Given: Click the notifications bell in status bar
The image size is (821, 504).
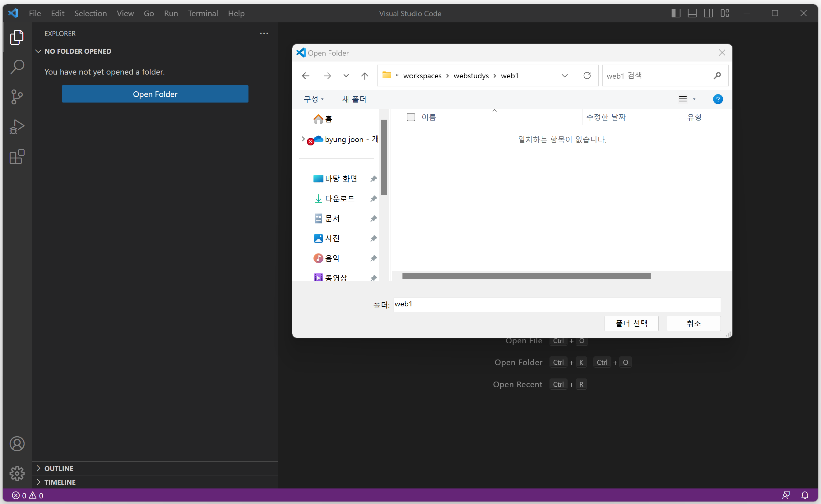Looking at the screenshot, I should (x=805, y=495).
